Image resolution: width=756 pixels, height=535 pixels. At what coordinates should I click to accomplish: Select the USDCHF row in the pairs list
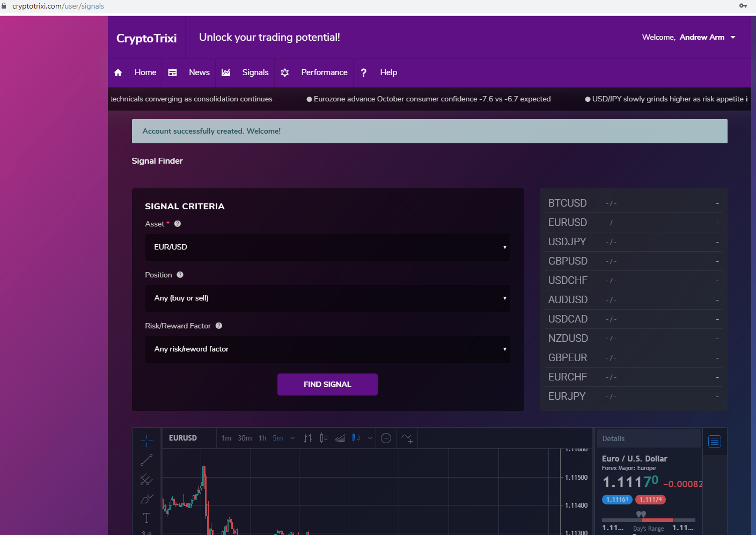pyautogui.click(x=633, y=281)
